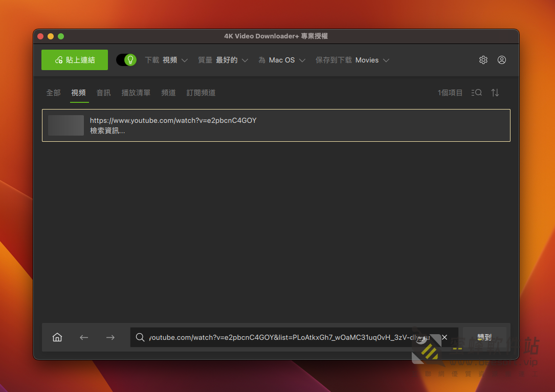The height and width of the screenshot is (392, 555).
Task: Click the gray video thumbnail placeholder
Action: (66, 125)
